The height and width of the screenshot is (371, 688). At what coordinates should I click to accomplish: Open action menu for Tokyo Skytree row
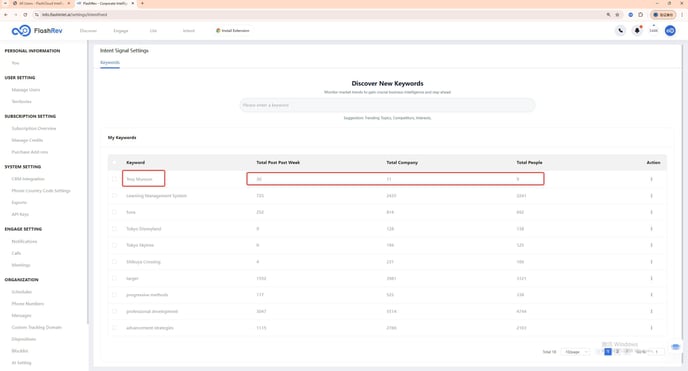point(651,245)
